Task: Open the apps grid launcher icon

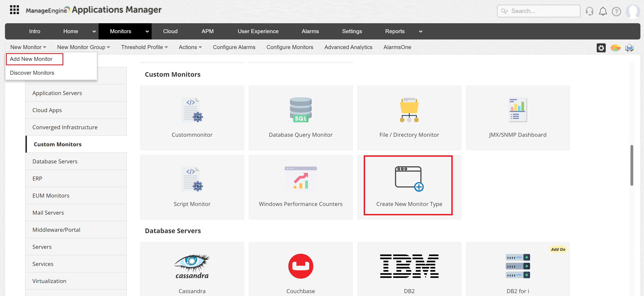Action: [x=14, y=10]
